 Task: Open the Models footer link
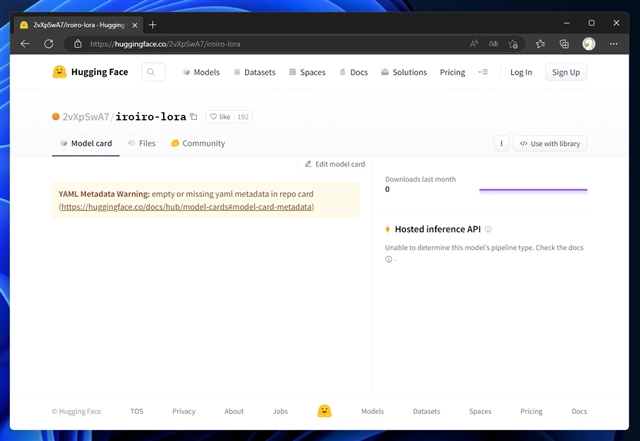pyautogui.click(x=372, y=411)
